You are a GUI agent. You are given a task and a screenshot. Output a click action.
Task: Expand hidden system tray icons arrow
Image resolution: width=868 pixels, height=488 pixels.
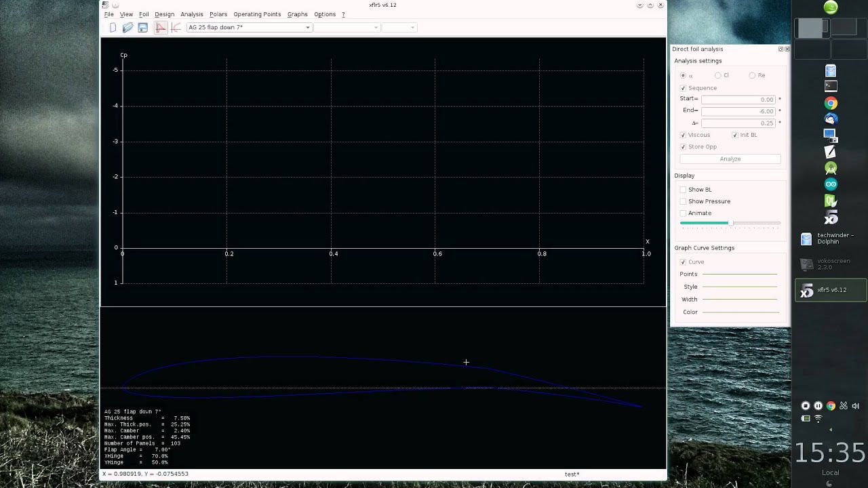click(831, 430)
